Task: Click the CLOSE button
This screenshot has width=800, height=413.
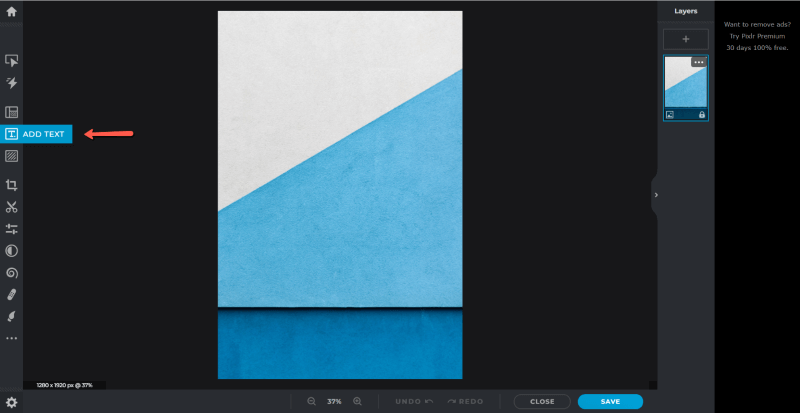Action: pos(542,402)
